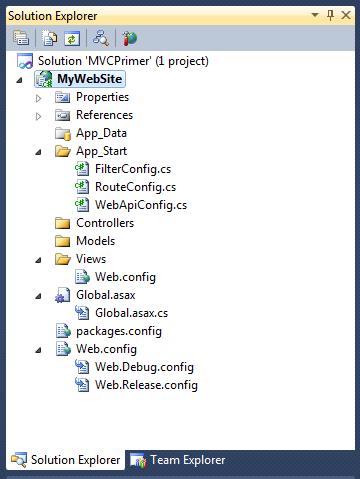Image resolution: width=360 pixels, height=479 pixels.
Task: Open the View Class Diagram icon
Action: coord(101,38)
